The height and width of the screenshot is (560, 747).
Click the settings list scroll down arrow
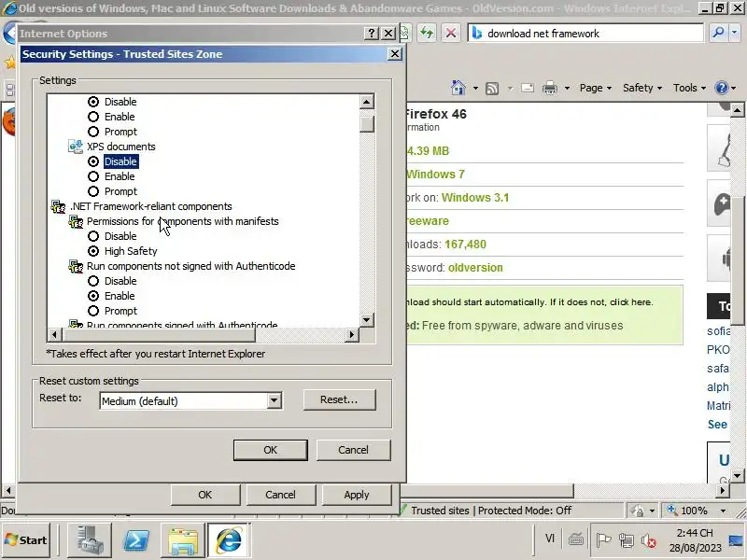point(366,319)
